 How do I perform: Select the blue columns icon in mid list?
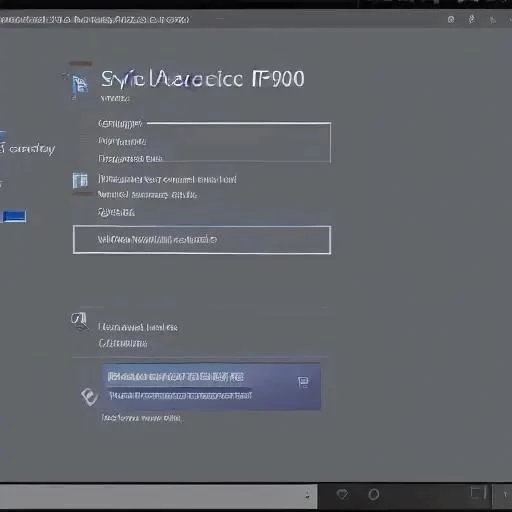pos(80,180)
